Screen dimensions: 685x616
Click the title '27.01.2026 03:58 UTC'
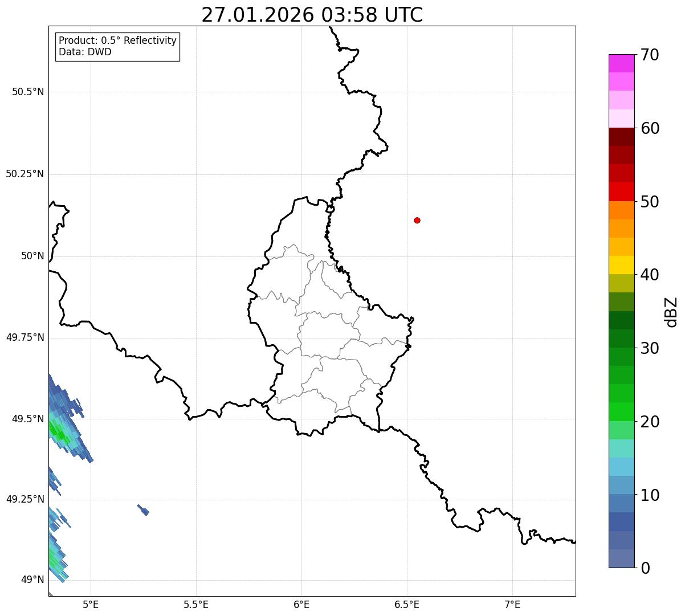click(x=312, y=15)
